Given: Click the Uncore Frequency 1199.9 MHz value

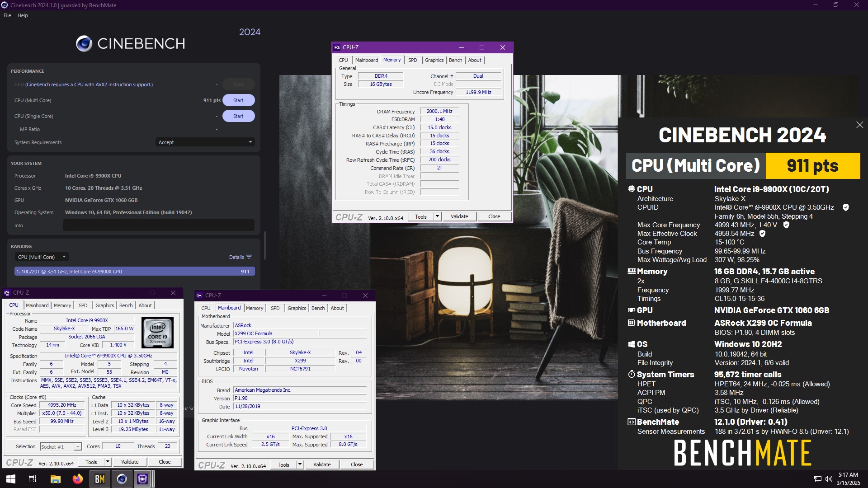Looking at the screenshot, I should pyautogui.click(x=478, y=92).
